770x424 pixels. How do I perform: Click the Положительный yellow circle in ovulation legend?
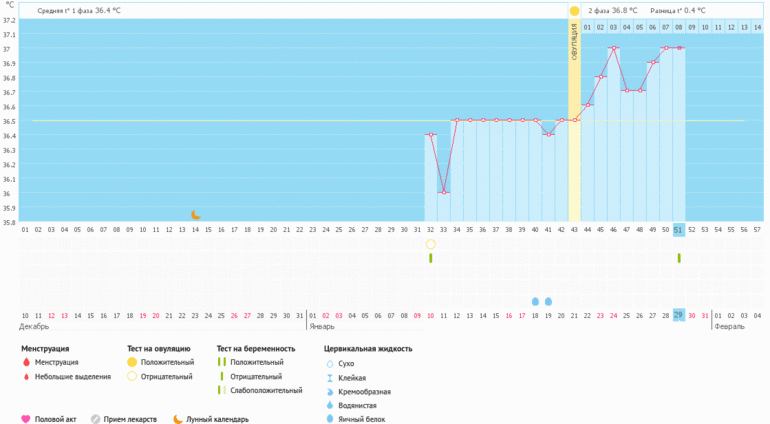[131, 362]
